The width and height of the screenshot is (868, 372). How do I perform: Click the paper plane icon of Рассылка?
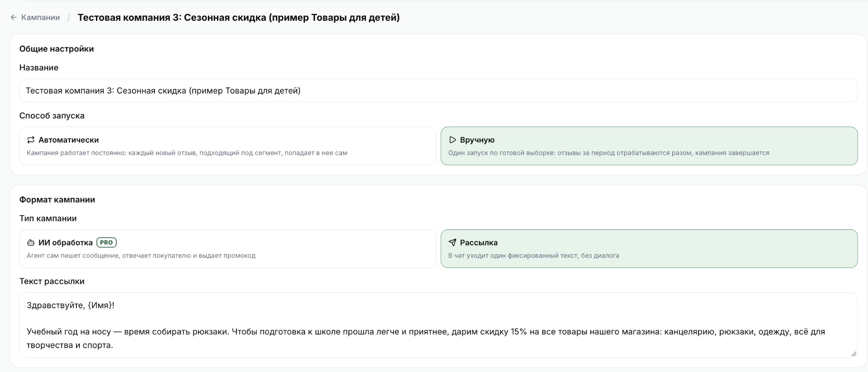click(x=452, y=242)
